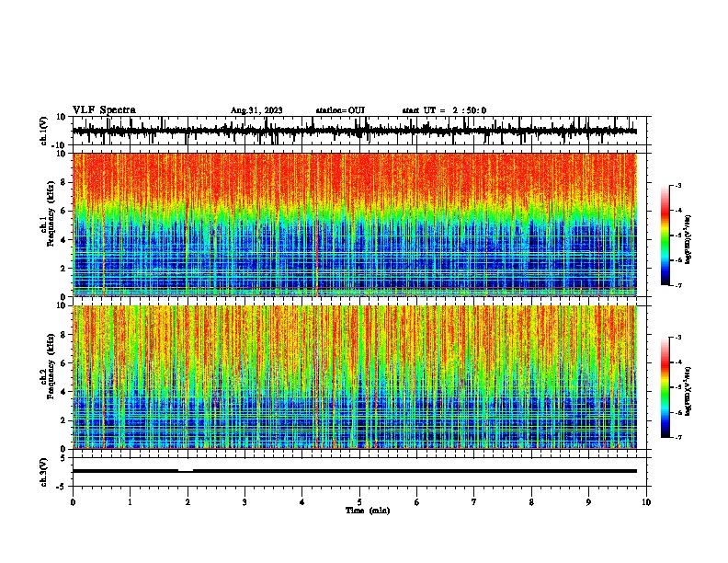Click the log(PSD) label beside ch.1 colorbar
The width and height of the screenshot is (728, 563).
click(x=688, y=240)
